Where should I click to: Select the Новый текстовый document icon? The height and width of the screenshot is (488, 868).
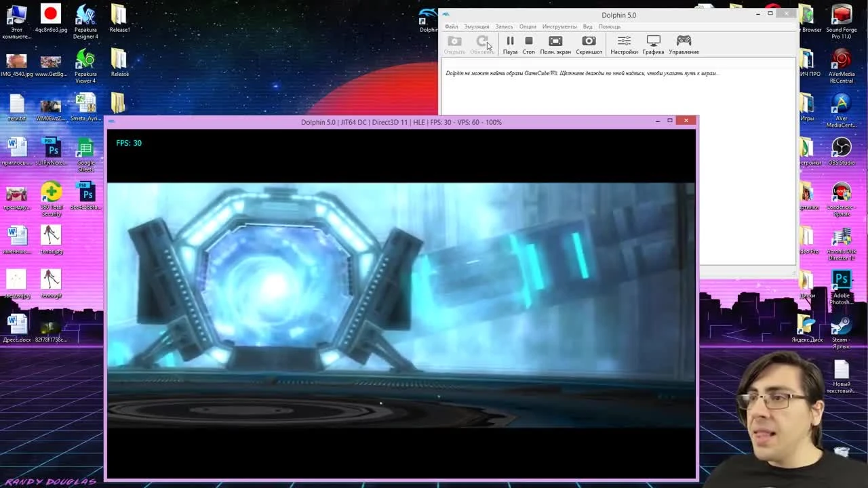click(x=842, y=377)
